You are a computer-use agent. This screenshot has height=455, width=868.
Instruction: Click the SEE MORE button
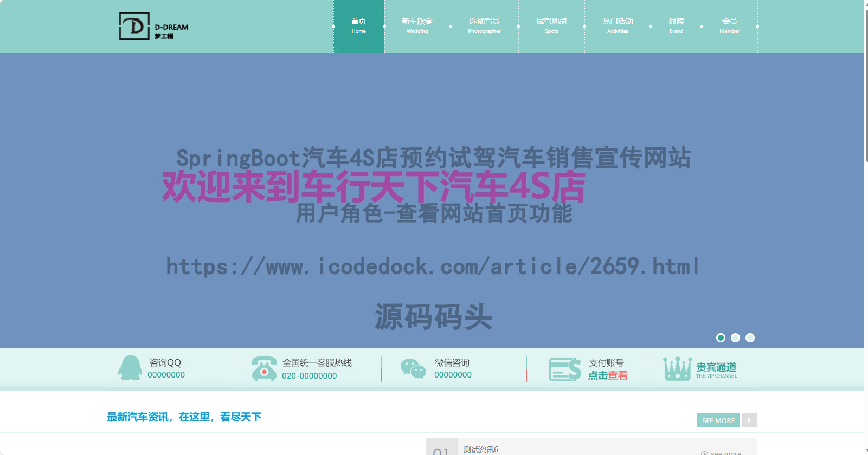(x=718, y=420)
